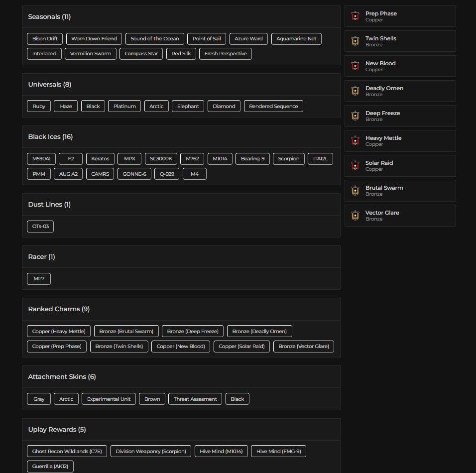The height and width of the screenshot is (473, 476).
Task: Select the Point of Sail tag
Action: click(207, 38)
